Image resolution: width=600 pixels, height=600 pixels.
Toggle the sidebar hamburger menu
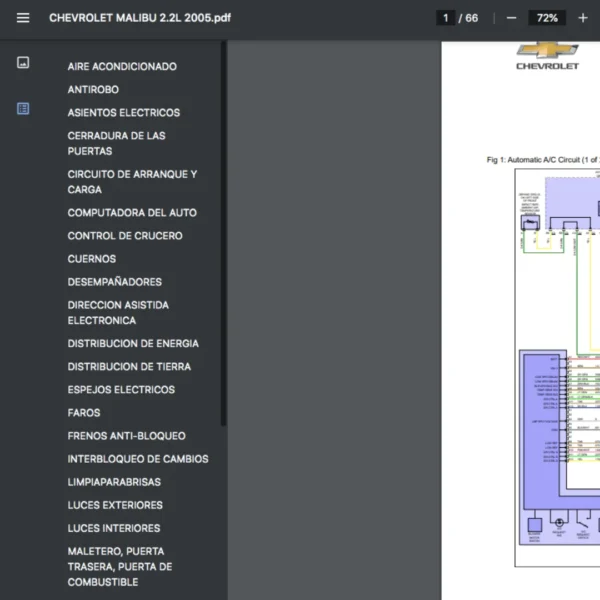pos(23,18)
